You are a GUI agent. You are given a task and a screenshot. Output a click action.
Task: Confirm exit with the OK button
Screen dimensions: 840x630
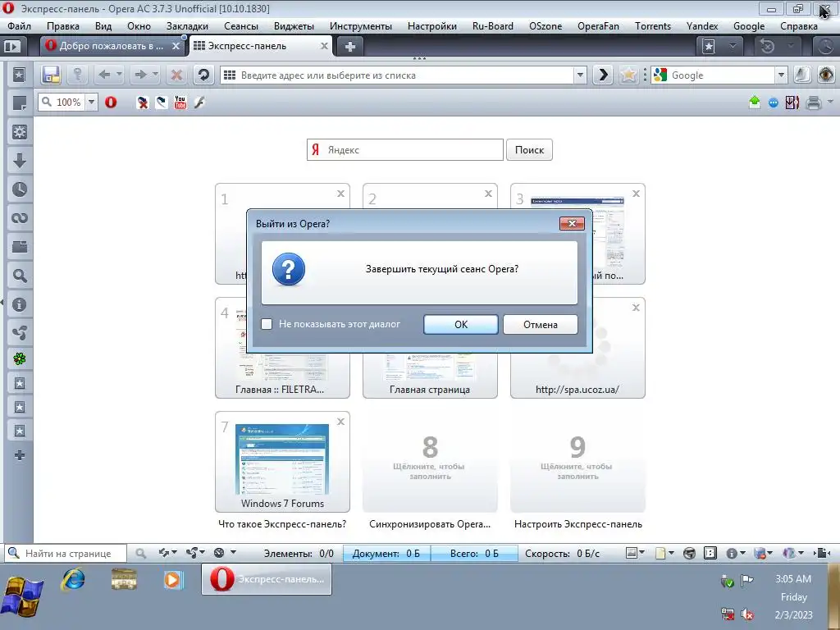tap(461, 324)
